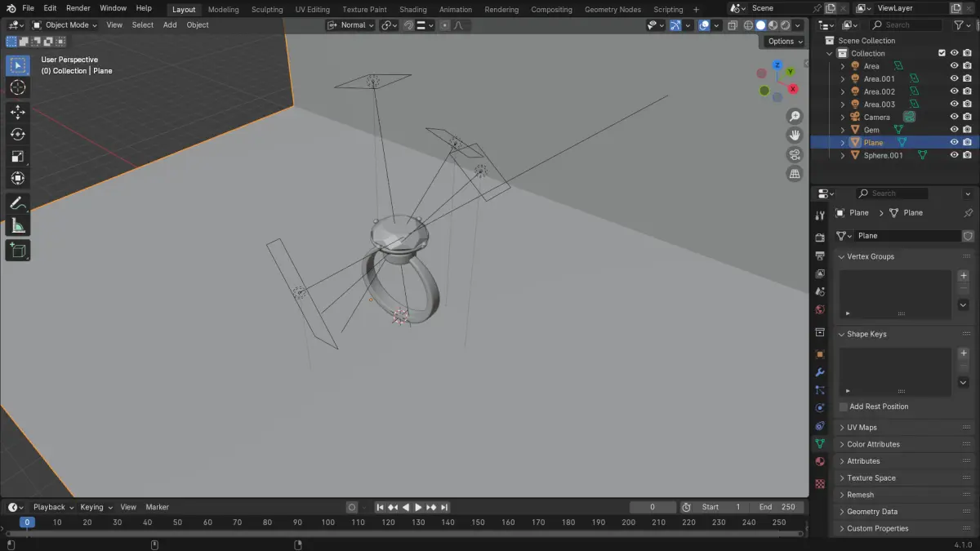Select the Annotate tool

point(18,202)
